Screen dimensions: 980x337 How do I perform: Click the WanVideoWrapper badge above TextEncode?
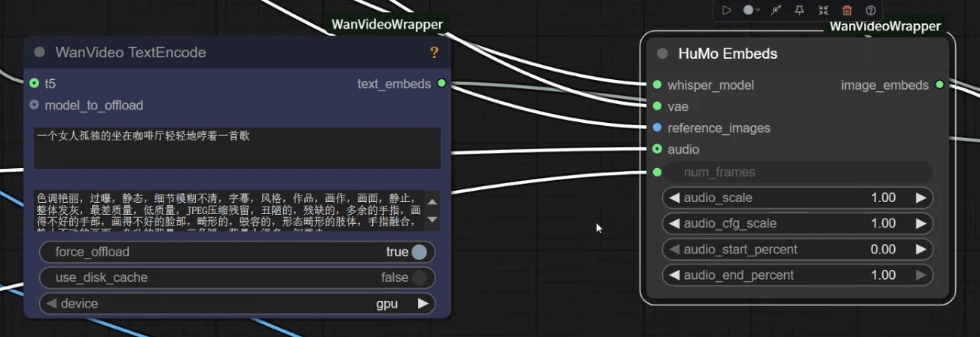387,24
